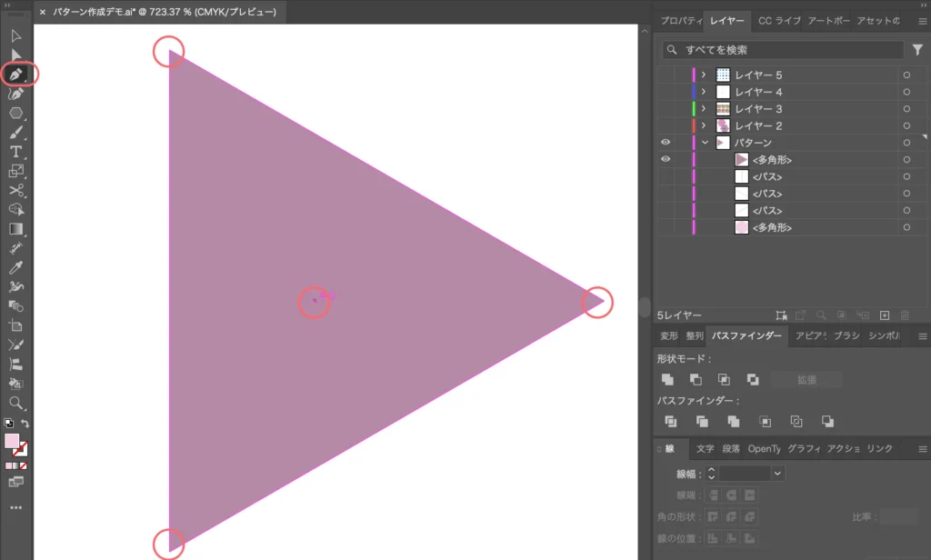Image resolution: width=931 pixels, height=560 pixels.
Task: Expand レイヤー 5 in the layers list
Action: pyautogui.click(x=704, y=75)
